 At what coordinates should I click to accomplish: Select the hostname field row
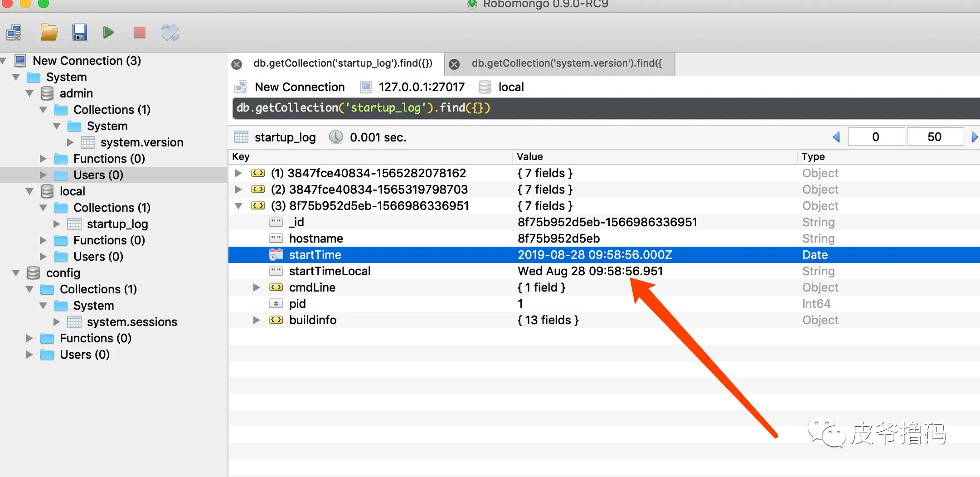pos(604,238)
